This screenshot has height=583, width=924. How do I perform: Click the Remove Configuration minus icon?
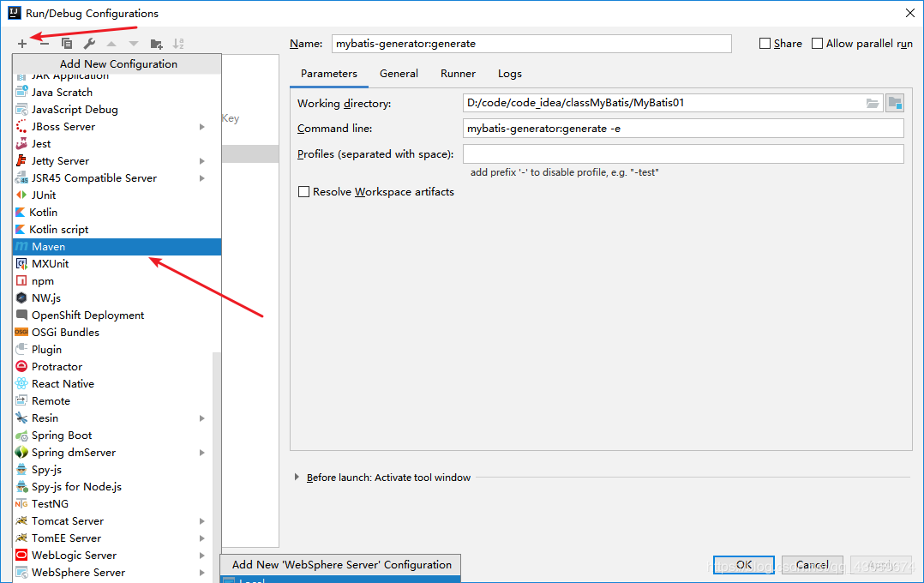pos(45,44)
